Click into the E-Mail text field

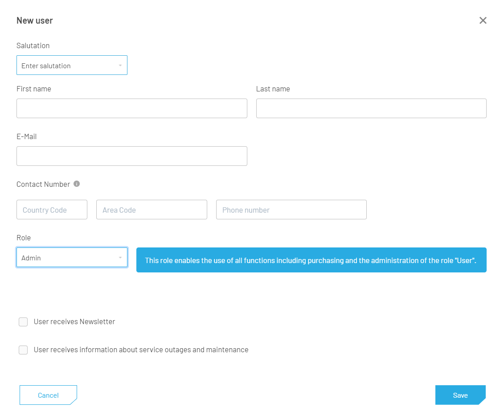pos(131,156)
